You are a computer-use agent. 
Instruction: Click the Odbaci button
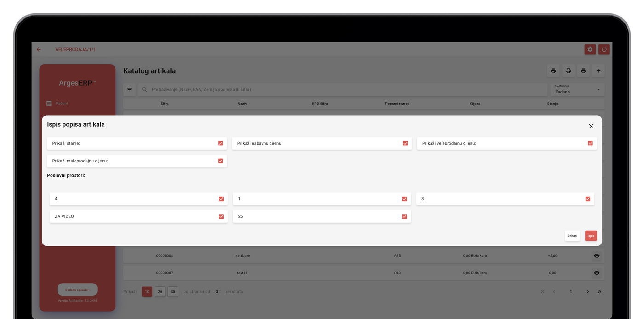coord(572,236)
